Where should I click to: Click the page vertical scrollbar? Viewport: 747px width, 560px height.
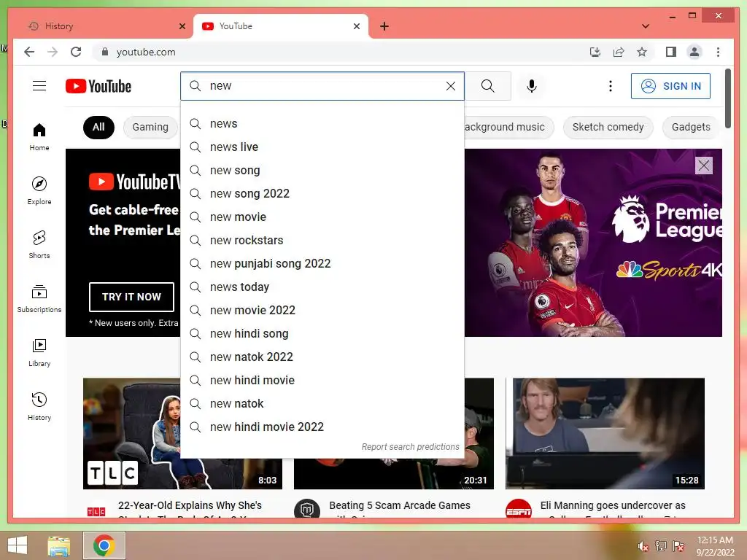[727, 98]
